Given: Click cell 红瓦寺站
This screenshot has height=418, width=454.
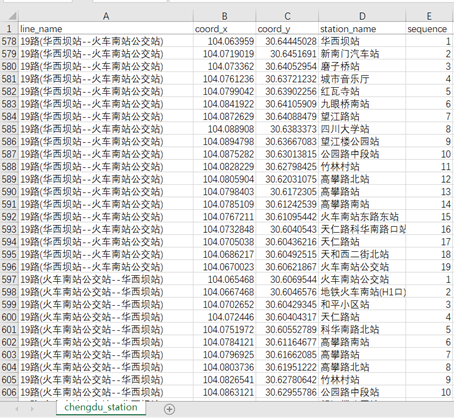Looking at the screenshot, I should point(362,91).
